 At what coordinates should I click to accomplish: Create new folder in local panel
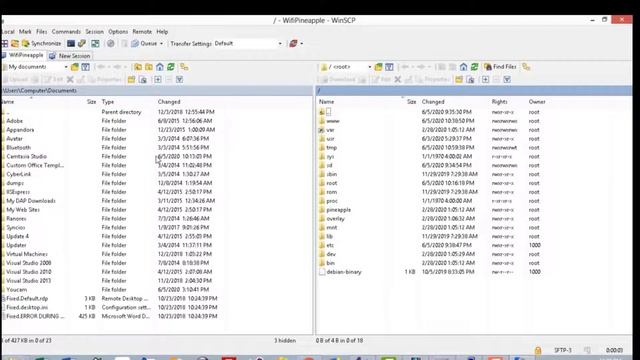(131, 80)
